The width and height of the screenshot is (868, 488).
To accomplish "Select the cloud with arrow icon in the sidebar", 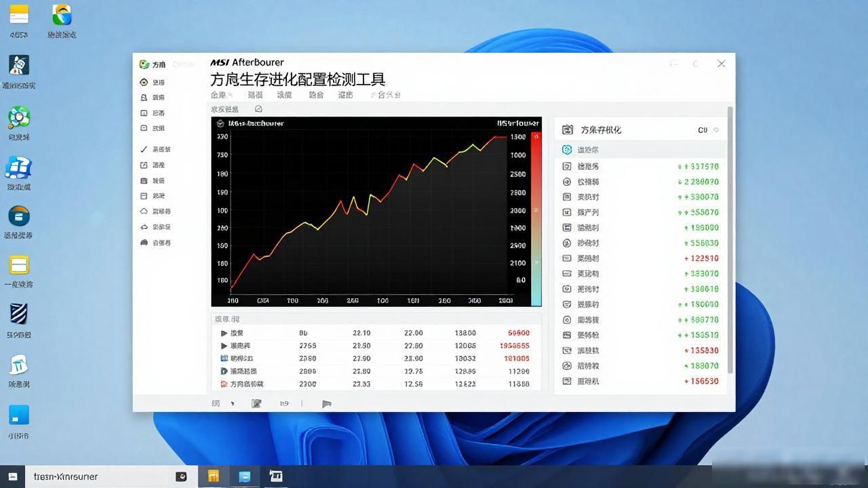I will [x=144, y=227].
